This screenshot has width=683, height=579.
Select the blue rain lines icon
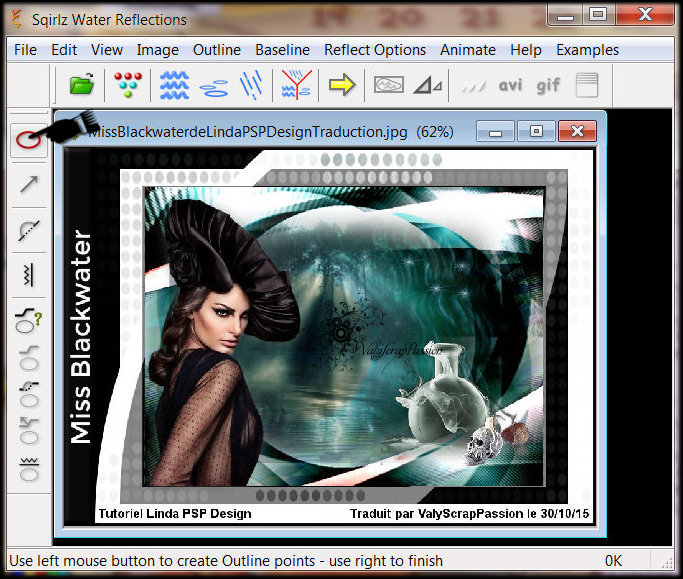(252, 85)
